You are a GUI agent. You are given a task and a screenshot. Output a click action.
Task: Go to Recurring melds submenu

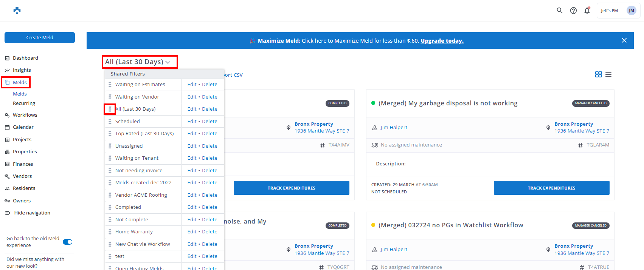(x=24, y=103)
